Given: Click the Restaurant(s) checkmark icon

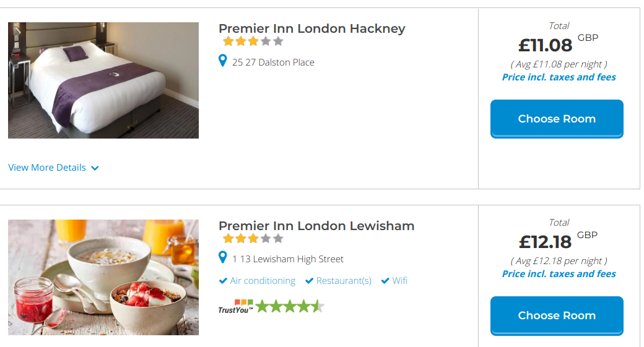Looking at the screenshot, I should (x=309, y=281).
